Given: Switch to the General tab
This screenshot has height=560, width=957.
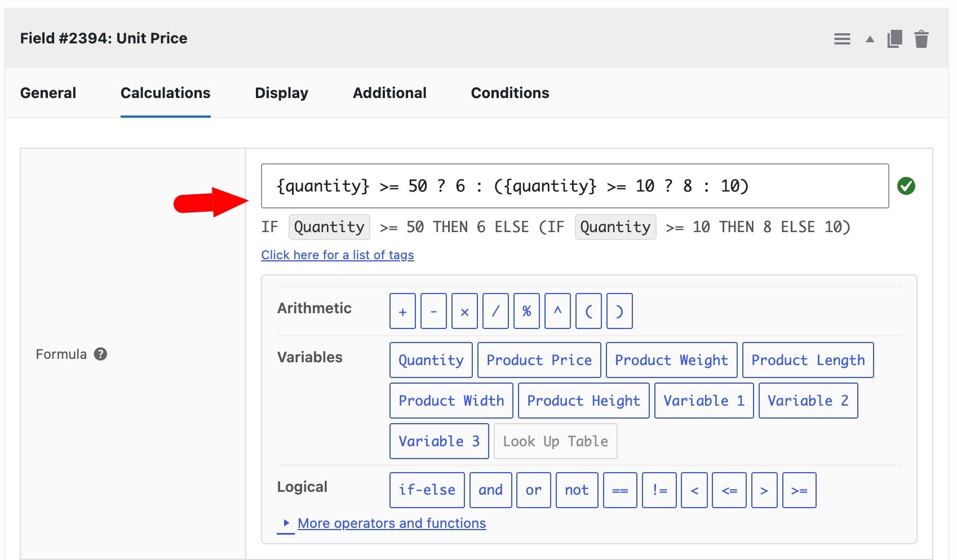Looking at the screenshot, I should click(x=48, y=93).
